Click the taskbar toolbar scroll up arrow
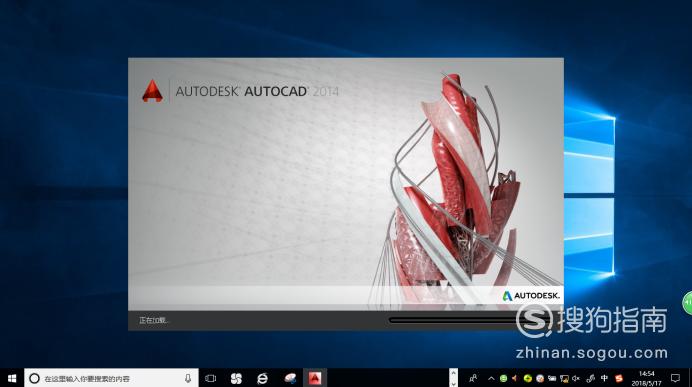This screenshot has height=387, width=692. point(453,373)
